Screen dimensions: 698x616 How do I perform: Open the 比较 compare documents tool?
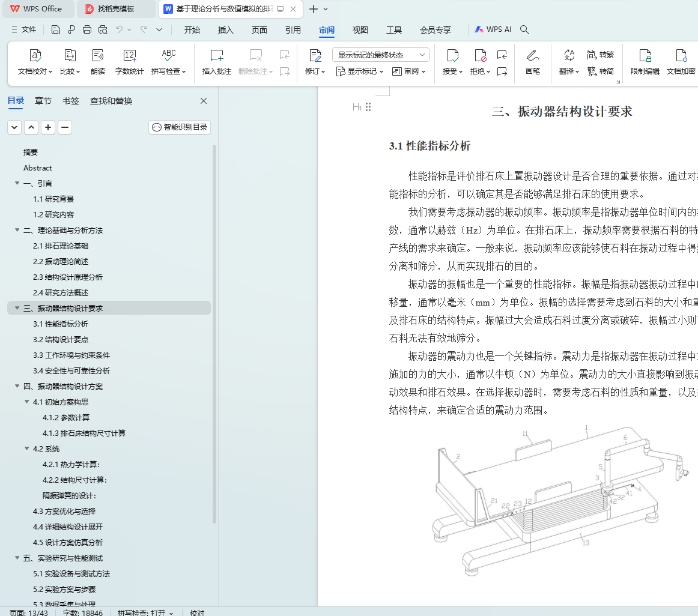tap(70, 62)
